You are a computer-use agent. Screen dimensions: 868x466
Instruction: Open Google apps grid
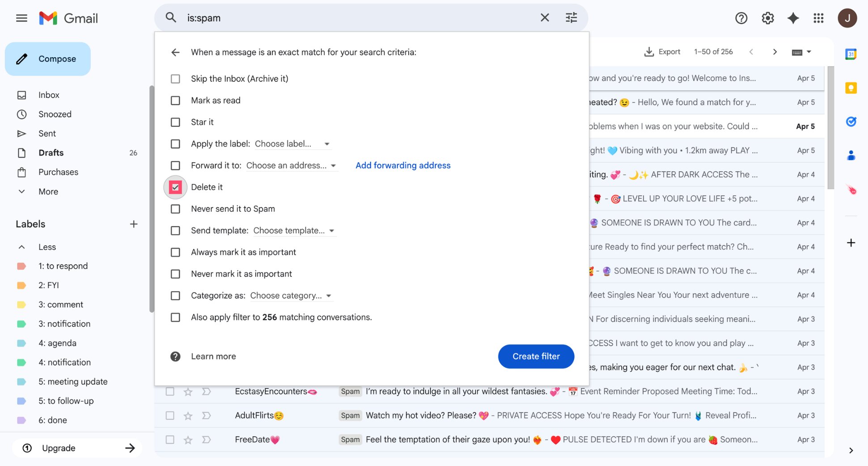(x=818, y=18)
